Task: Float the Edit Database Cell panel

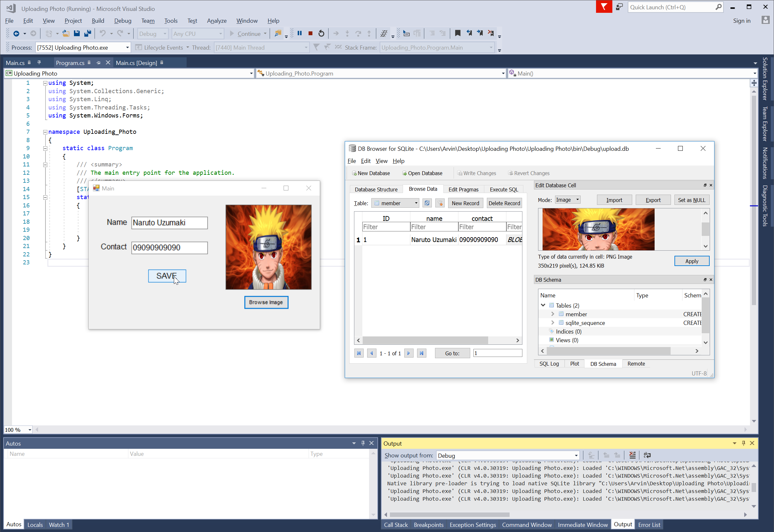Action: click(x=705, y=185)
